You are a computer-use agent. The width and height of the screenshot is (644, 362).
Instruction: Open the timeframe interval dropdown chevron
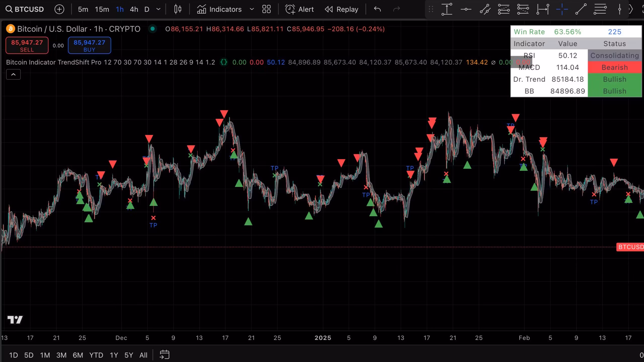click(158, 9)
